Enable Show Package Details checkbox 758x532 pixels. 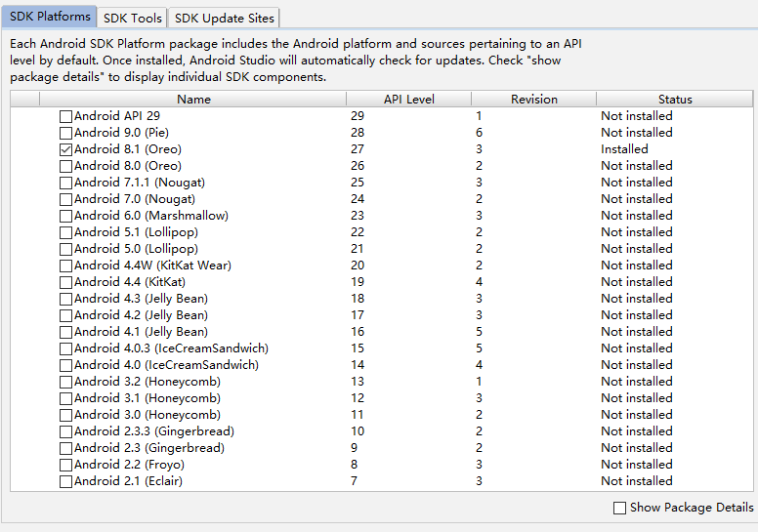(619, 508)
